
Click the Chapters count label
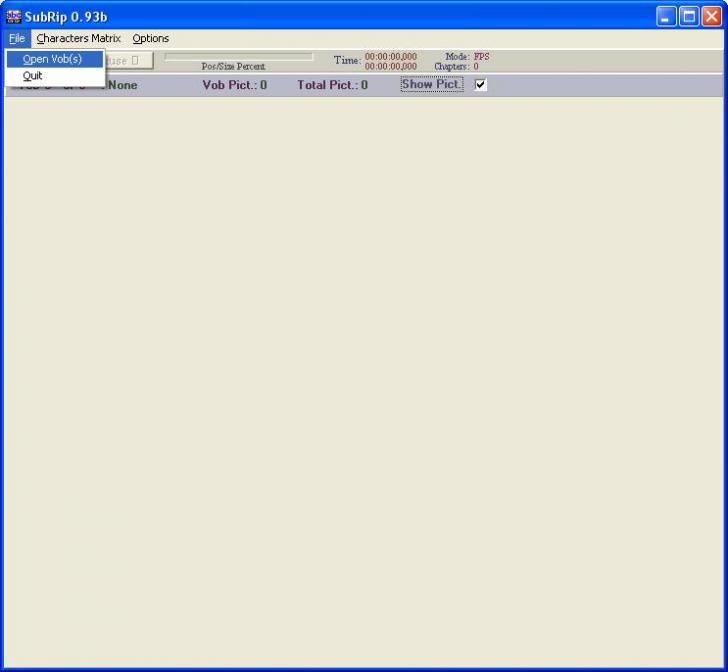[456, 67]
